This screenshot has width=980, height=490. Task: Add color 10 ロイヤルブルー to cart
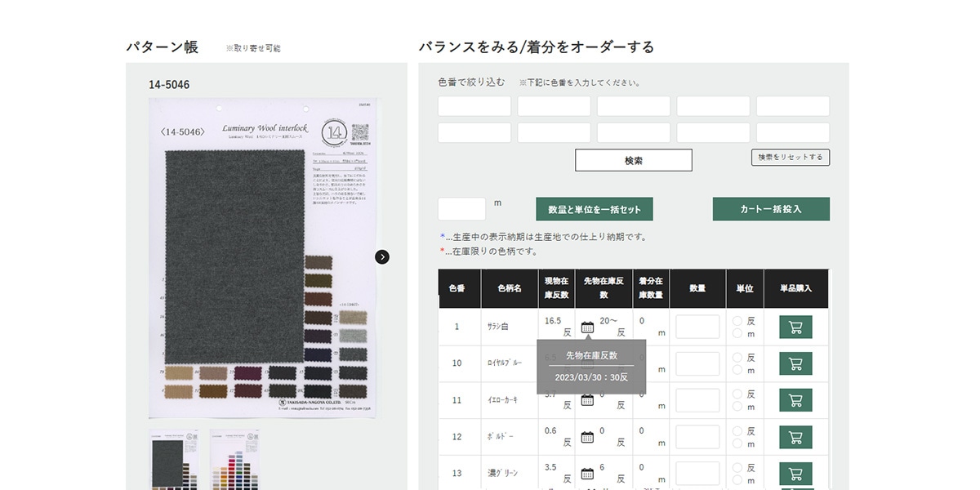click(795, 363)
